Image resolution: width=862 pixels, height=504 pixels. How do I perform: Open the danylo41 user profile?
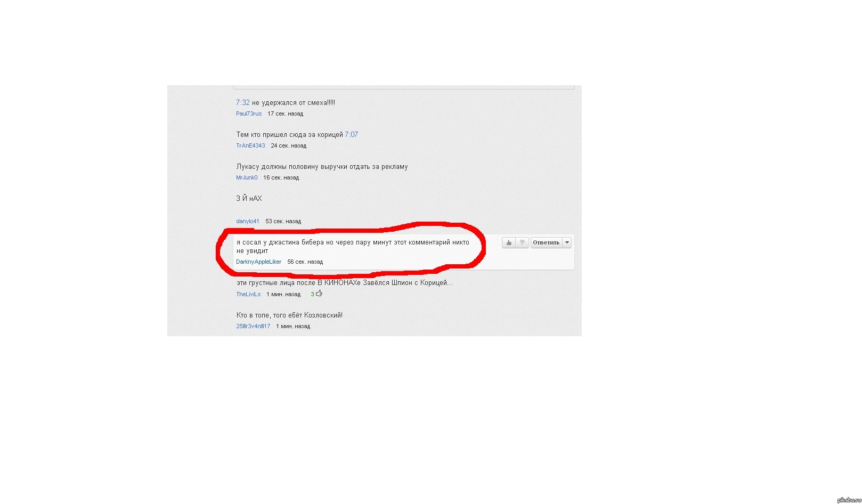pos(248,221)
